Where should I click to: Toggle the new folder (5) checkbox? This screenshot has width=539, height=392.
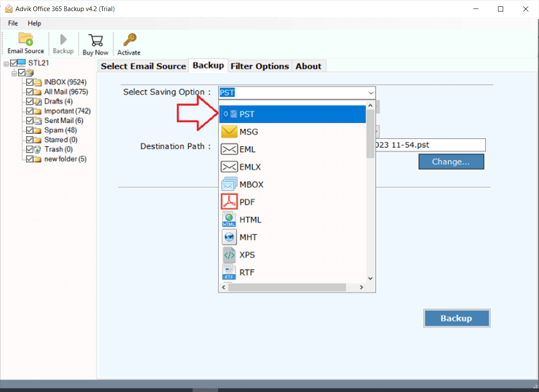pos(30,159)
